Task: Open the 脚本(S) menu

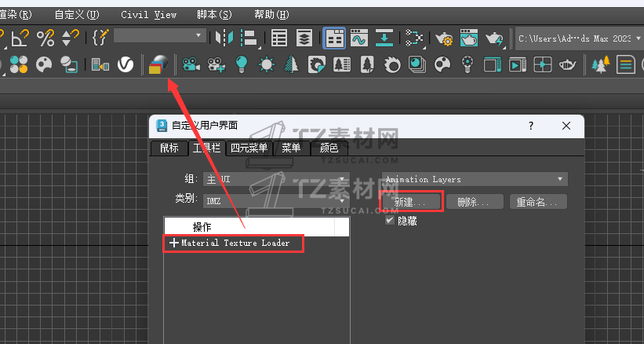Action: coord(214,15)
